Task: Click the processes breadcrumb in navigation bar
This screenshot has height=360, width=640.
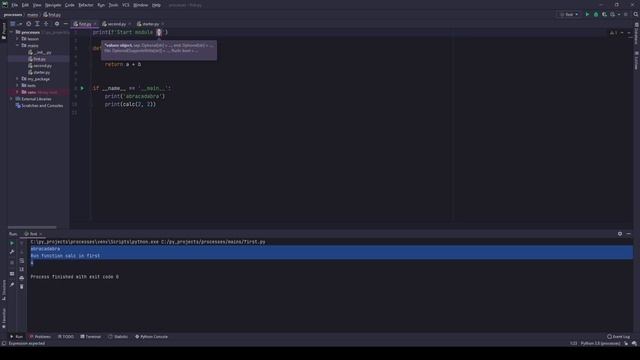Action: point(13,15)
